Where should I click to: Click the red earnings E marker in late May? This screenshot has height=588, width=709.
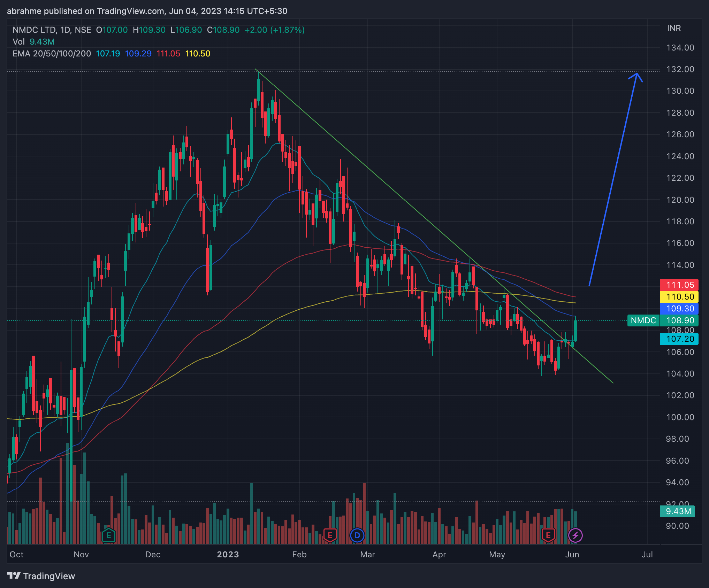tap(548, 535)
